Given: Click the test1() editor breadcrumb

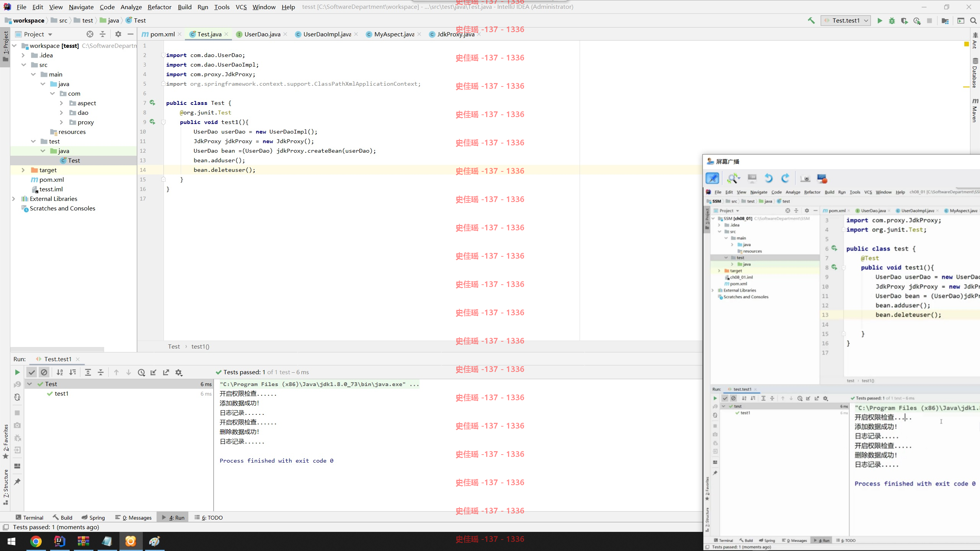Looking at the screenshot, I should [200, 346].
